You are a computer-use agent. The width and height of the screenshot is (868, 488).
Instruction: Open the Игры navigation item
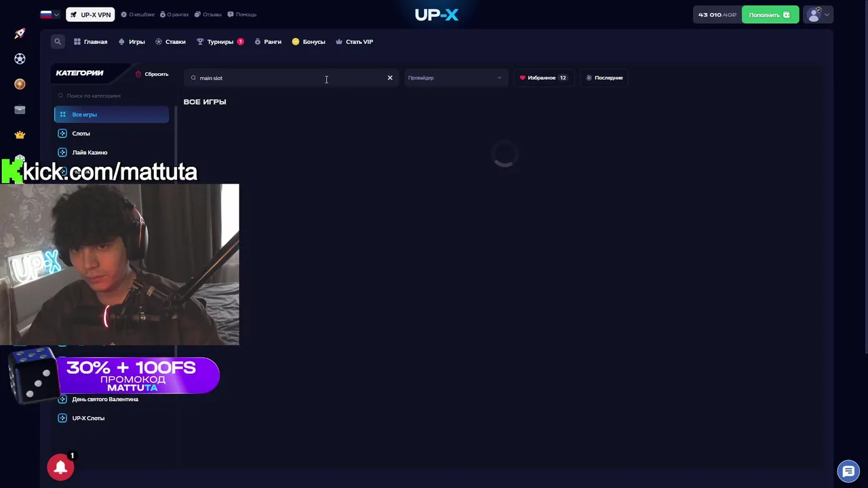pos(132,42)
